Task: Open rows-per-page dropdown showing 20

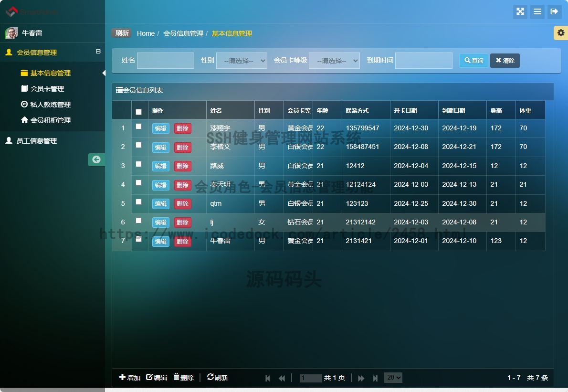Action: (x=393, y=378)
